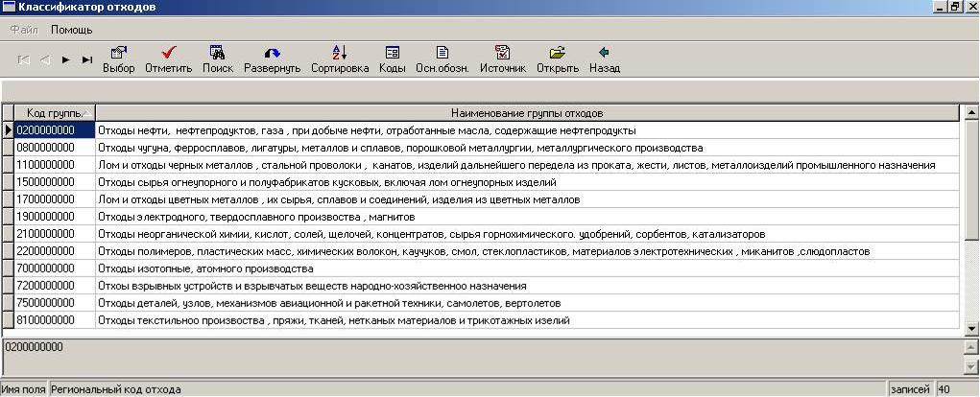Open Поиск search tool
The height and width of the screenshot is (397, 980).
[218, 53]
